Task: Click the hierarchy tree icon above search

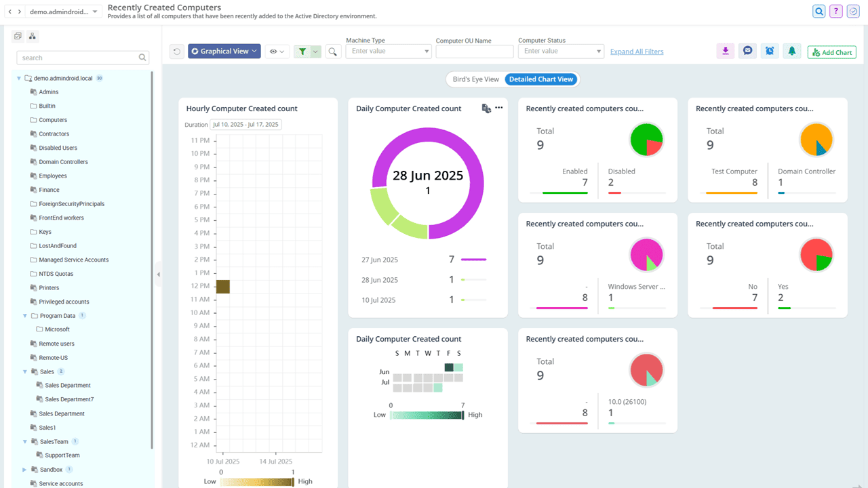Action: tap(33, 36)
